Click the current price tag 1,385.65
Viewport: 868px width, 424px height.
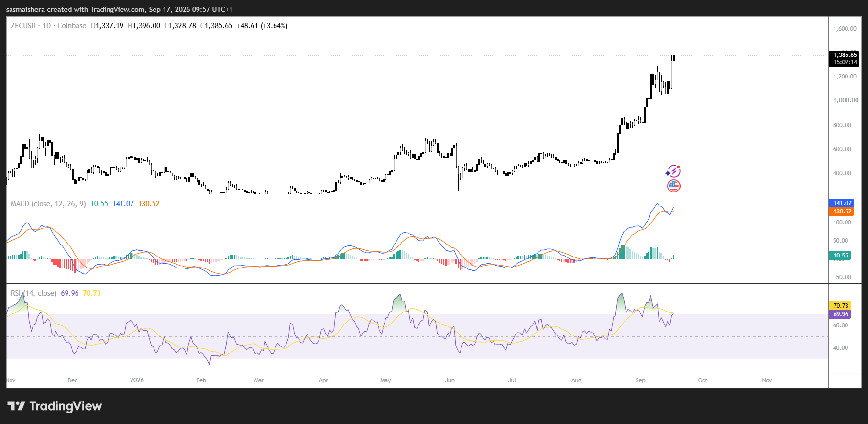[x=845, y=55]
